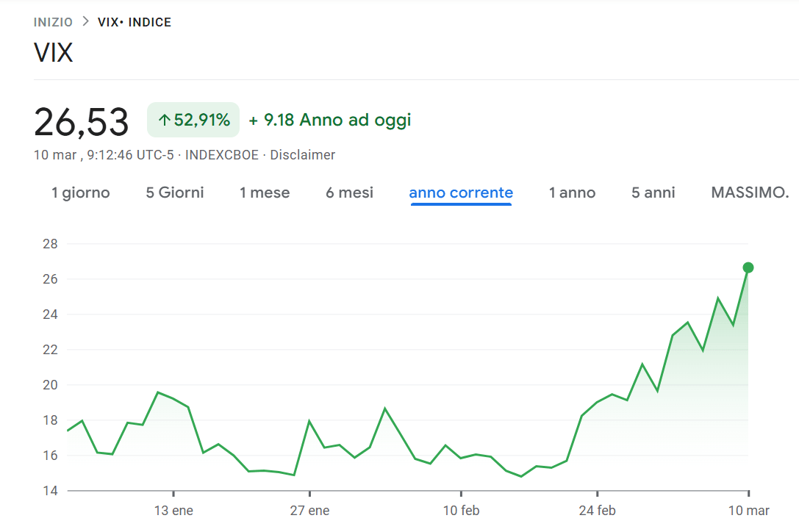Open the VIX INDICE breadcrumb entry
This screenshot has height=532, width=799.
point(134,21)
